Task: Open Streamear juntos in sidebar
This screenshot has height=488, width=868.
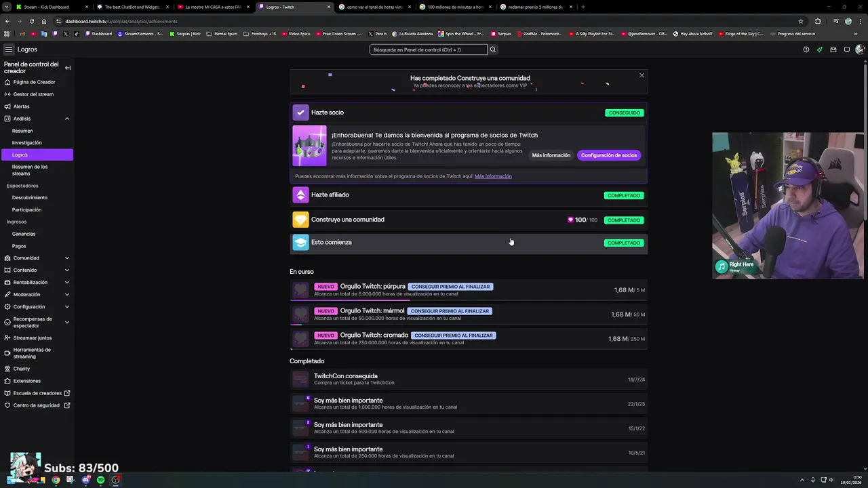Action: 37,338
